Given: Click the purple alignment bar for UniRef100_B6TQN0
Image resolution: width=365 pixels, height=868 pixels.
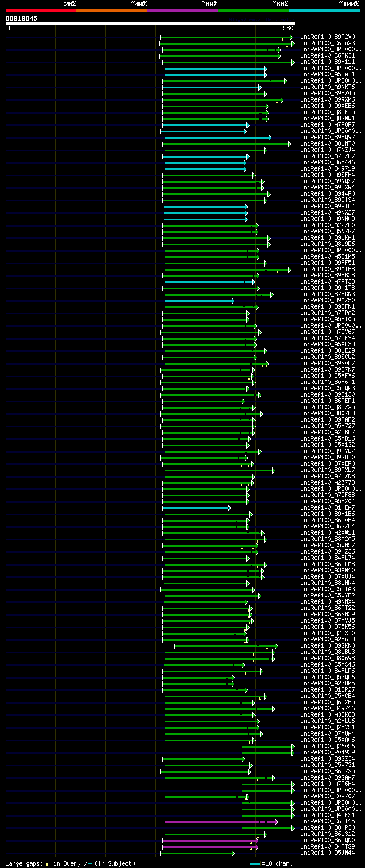Looking at the screenshot, I should 210,841.
